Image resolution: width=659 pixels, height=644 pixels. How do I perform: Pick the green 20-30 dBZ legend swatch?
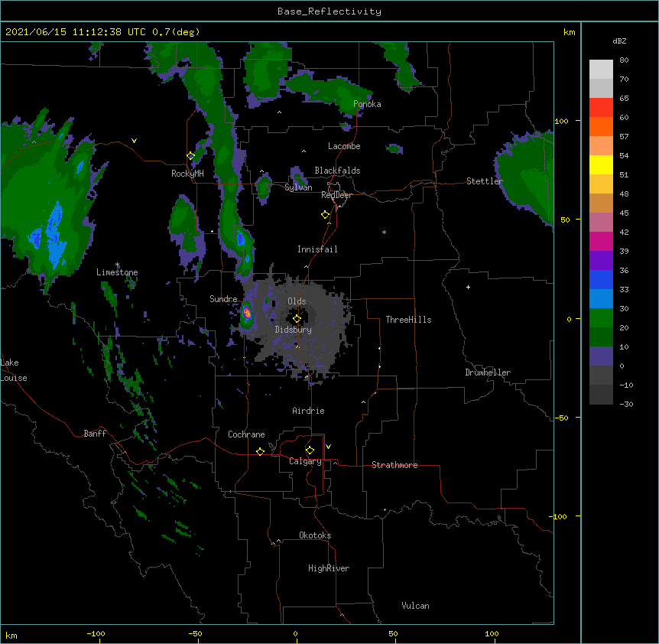pos(601,318)
